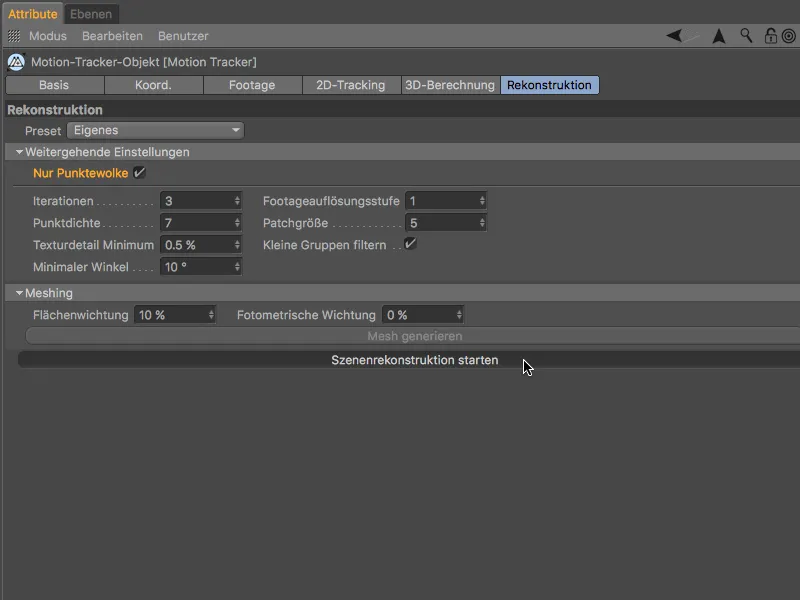The image size is (800, 600).
Task: Toggle the lock element icon
Action: pos(770,36)
